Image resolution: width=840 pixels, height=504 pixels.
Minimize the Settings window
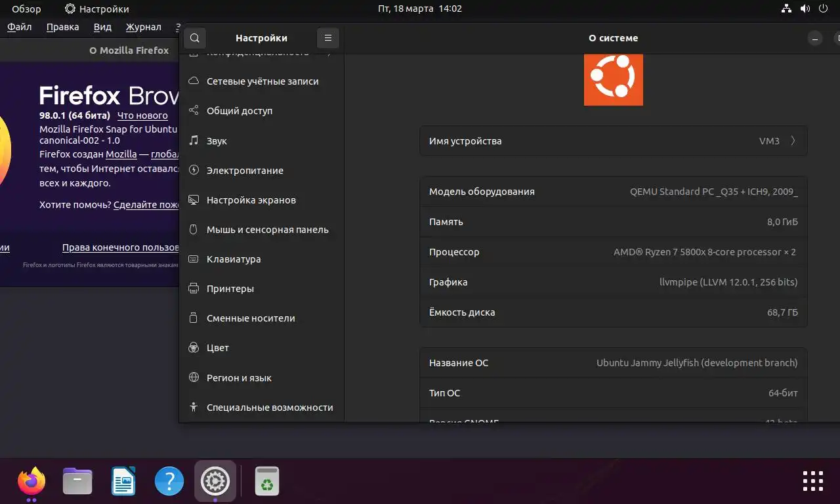click(815, 39)
